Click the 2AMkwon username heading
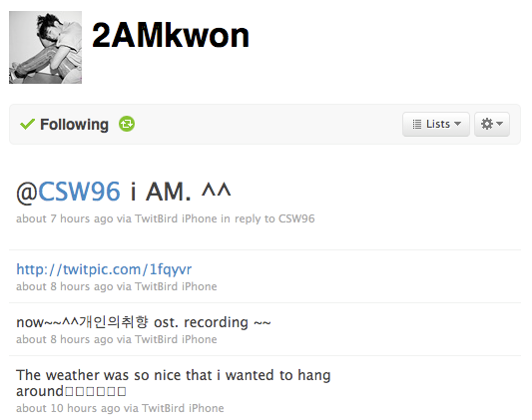Viewport: 532px width, 420px height. [x=171, y=35]
